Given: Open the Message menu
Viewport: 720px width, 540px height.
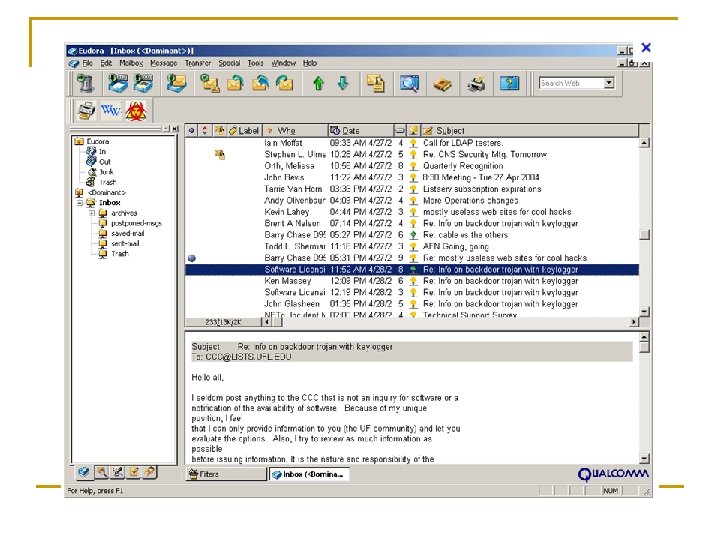Looking at the screenshot, I should 164,63.
